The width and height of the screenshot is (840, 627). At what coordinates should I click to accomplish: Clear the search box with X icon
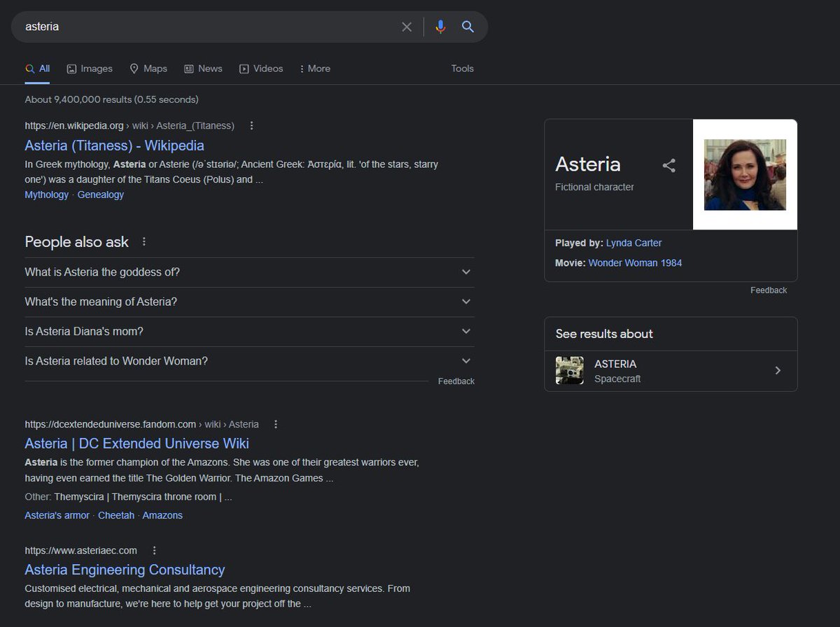(x=407, y=27)
